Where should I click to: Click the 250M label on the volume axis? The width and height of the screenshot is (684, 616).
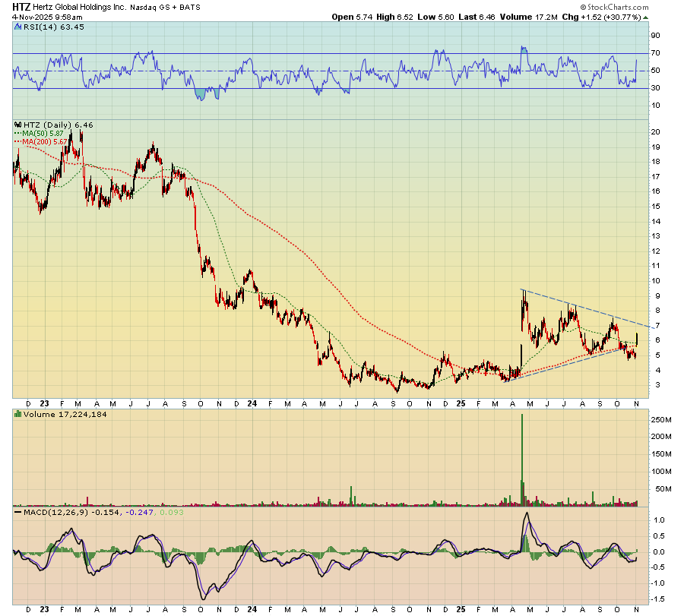click(x=661, y=419)
